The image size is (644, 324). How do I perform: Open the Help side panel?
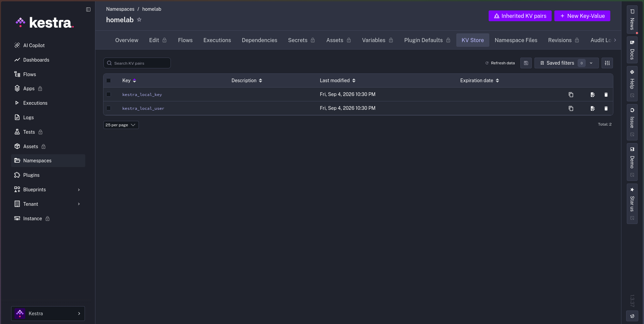(x=632, y=84)
